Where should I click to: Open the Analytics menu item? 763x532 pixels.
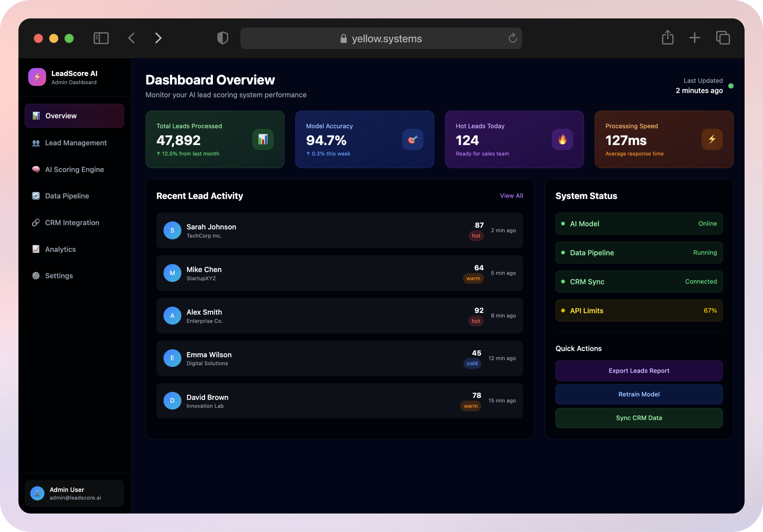[74, 249]
